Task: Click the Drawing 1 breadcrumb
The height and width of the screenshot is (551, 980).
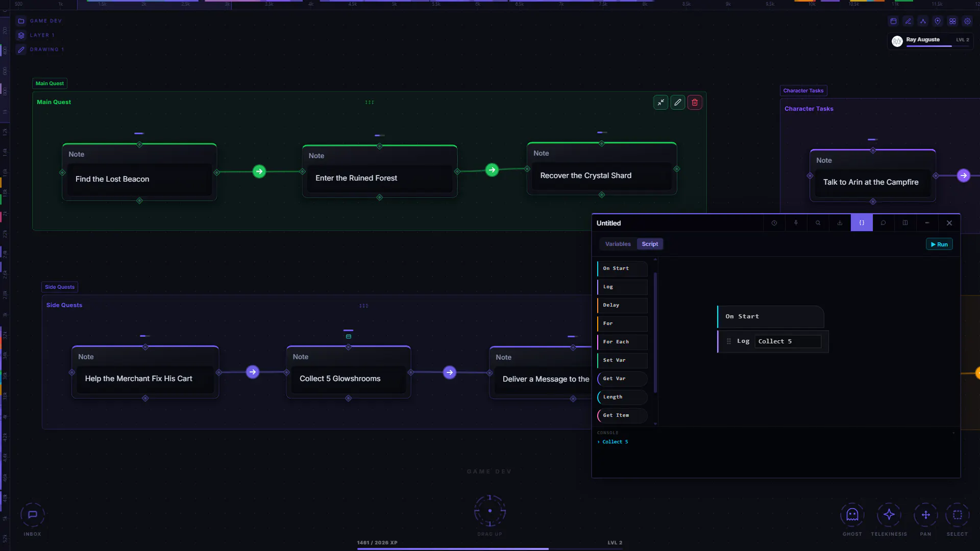Action: point(41,49)
